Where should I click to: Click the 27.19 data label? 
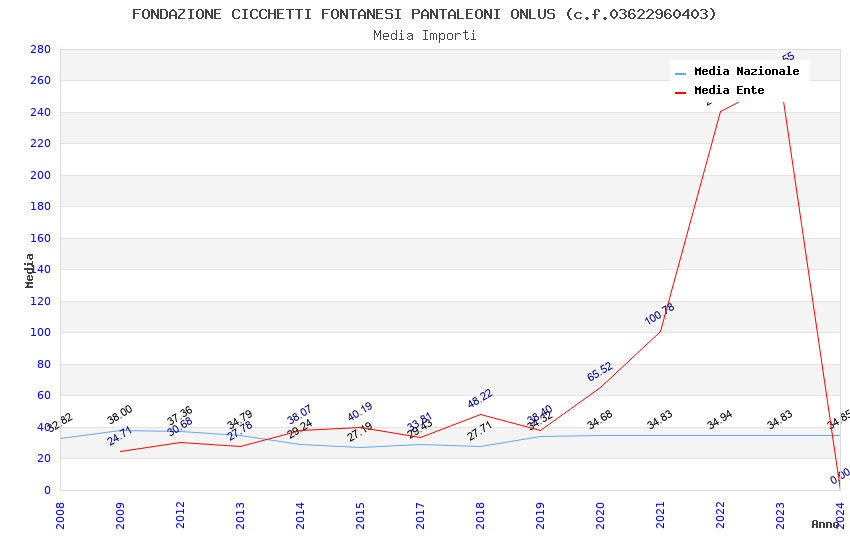360,432
